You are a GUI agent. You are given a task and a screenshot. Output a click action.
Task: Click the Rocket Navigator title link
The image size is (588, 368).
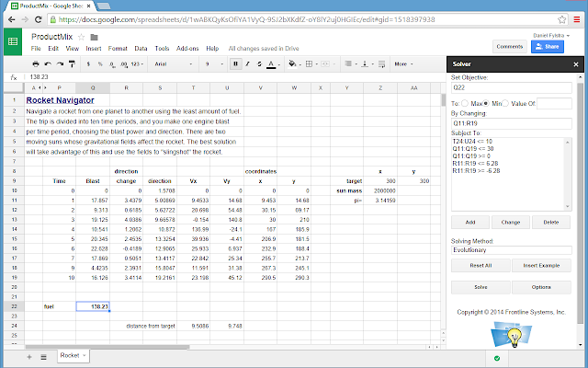60,100
